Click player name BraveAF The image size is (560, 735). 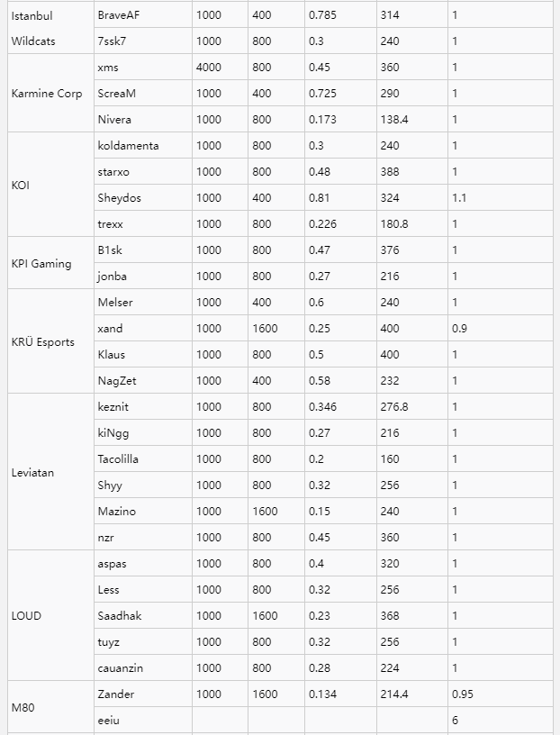pyautogui.click(x=119, y=15)
